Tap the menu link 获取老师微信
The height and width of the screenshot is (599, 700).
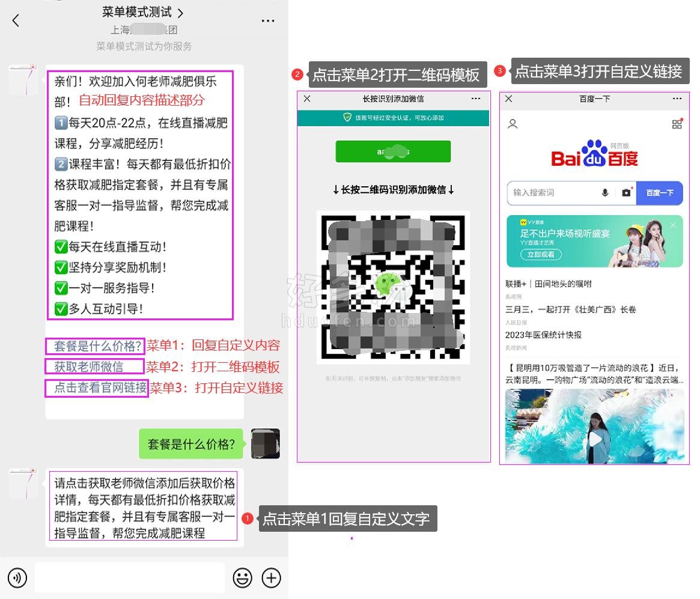pyautogui.click(x=88, y=367)
